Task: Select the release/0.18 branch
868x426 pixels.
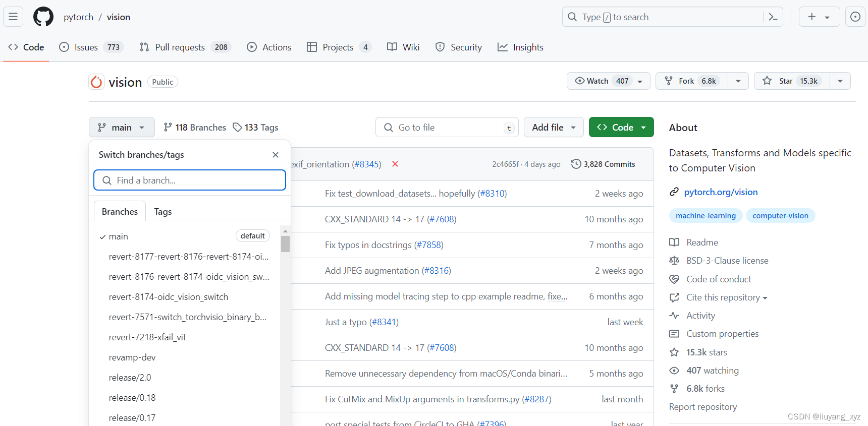Action: [132, 397]
